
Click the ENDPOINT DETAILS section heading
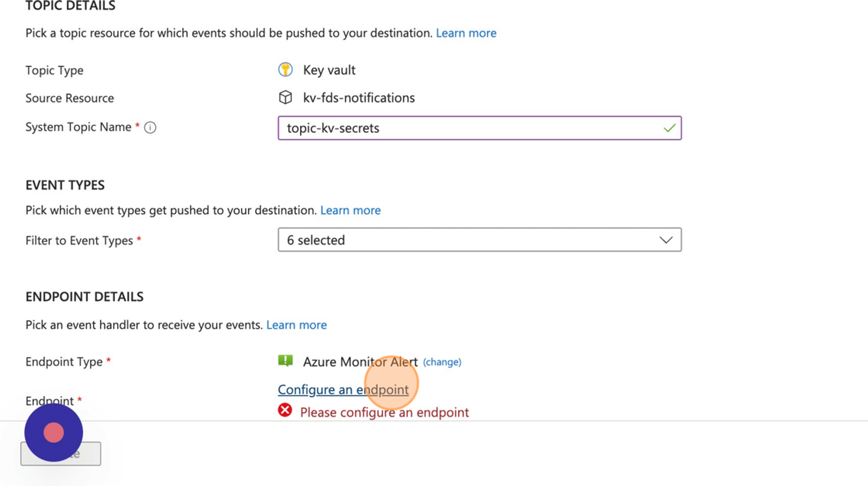point(85,297)
